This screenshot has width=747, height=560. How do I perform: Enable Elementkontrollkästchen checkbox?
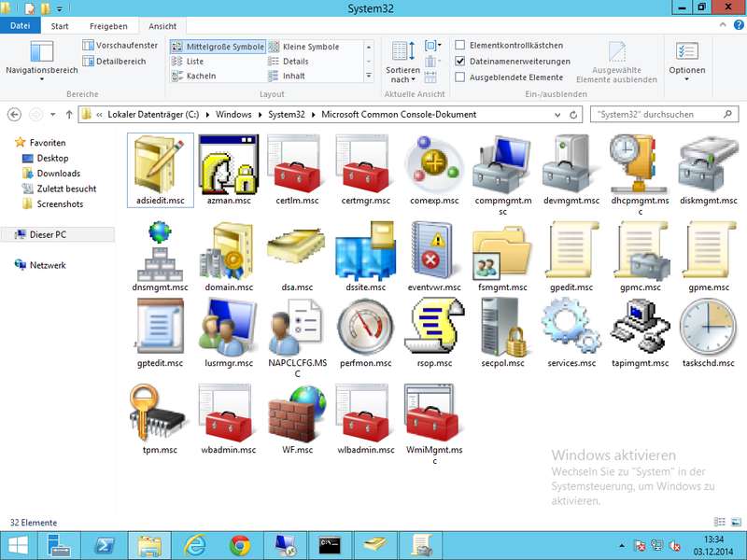[459, 45]
